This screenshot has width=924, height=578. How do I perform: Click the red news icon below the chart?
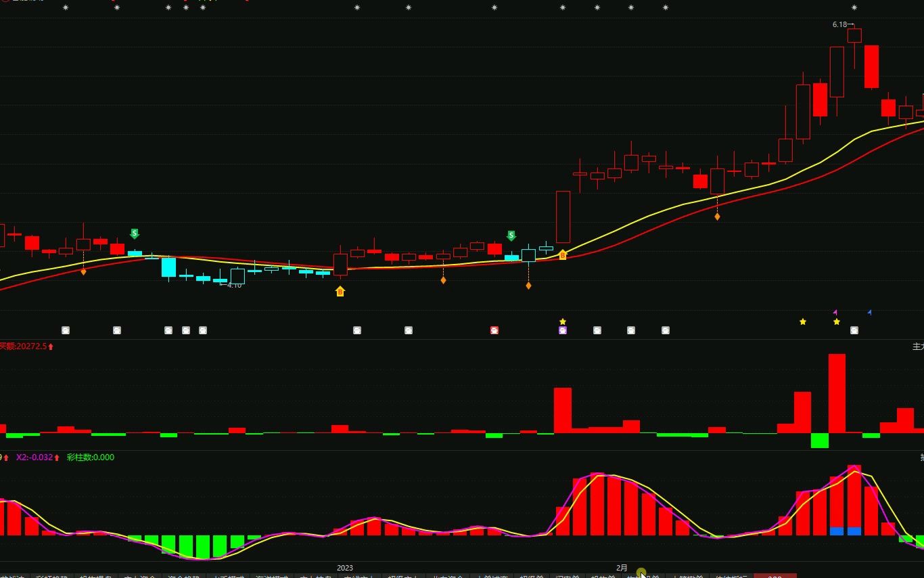(494, 330)
